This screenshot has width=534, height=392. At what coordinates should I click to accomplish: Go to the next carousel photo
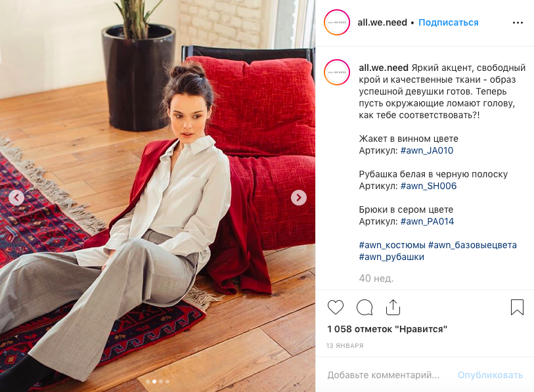(299, 198)
